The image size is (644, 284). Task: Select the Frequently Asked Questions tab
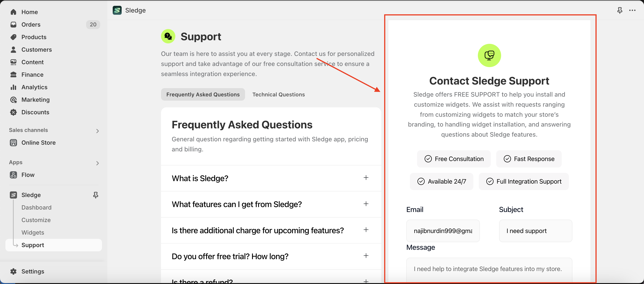[203, 95]
